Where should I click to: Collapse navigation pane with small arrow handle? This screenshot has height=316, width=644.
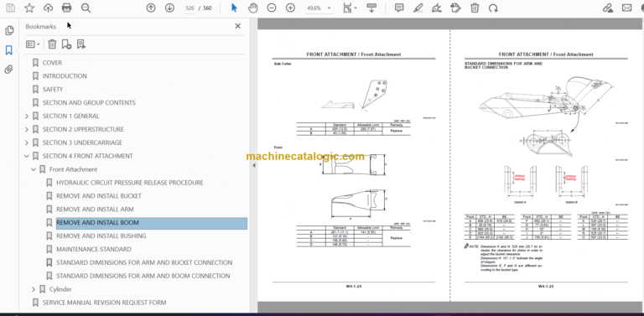253,165
